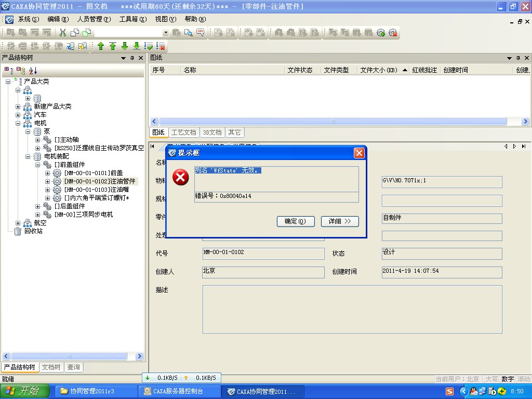
Task: Click the A-Z sort icon in tree panel
Action: tap(33, 71)
